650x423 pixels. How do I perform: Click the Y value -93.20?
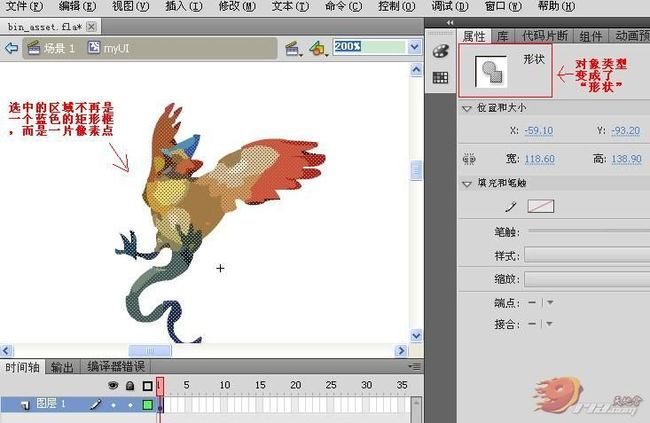pyautogui.click(x=626, y=131)
